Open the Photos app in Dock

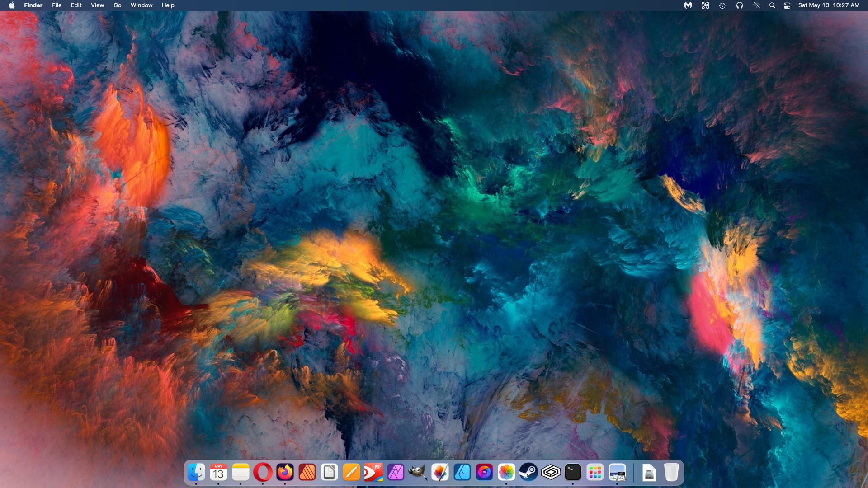(x=506, y=473)
